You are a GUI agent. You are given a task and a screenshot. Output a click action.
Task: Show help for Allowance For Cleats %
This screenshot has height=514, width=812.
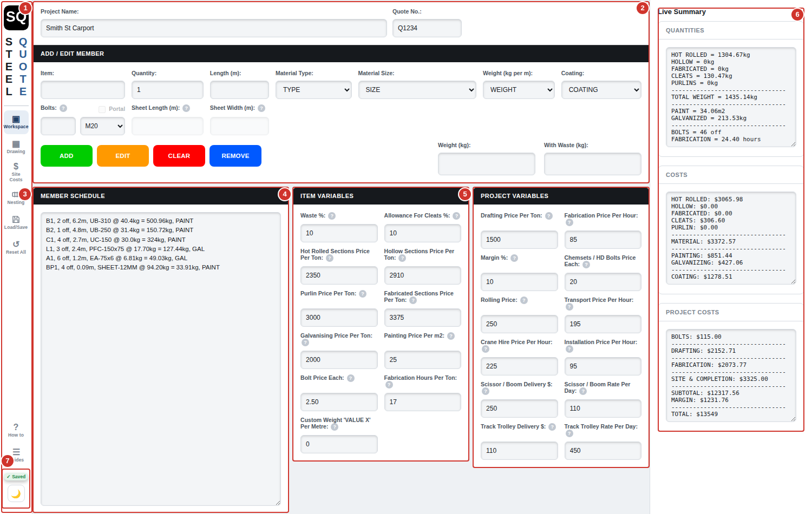456,216
